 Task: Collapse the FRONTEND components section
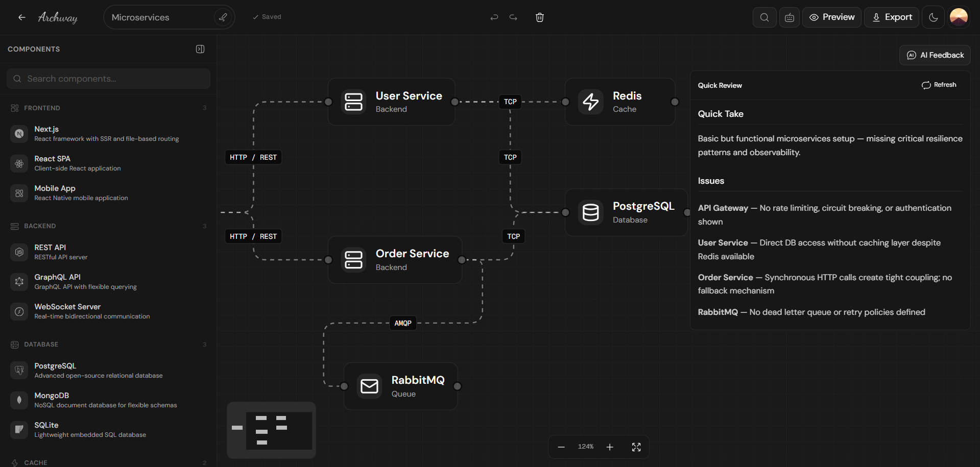coord(42,108)
